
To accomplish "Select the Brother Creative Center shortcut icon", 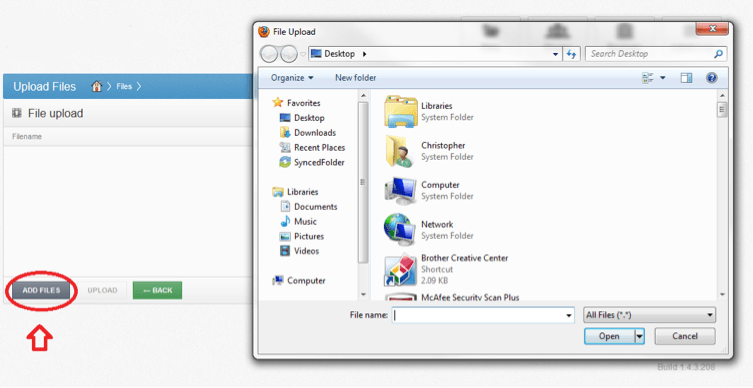I will click(401, 269).
